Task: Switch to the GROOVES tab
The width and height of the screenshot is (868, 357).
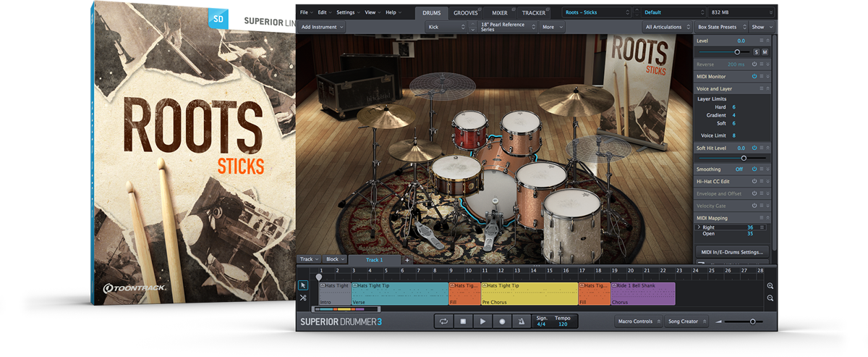Action: pyautogui.click(x=465, y=13)
